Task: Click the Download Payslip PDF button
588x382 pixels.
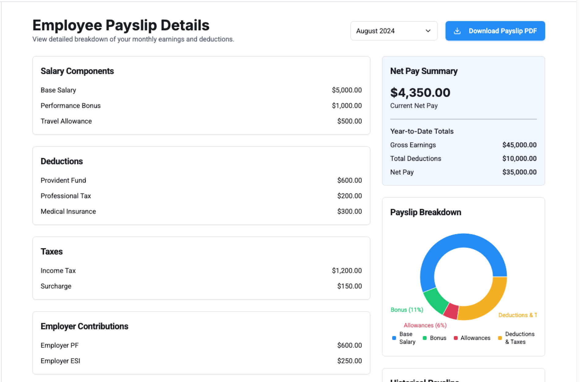Action: point(502,31)
